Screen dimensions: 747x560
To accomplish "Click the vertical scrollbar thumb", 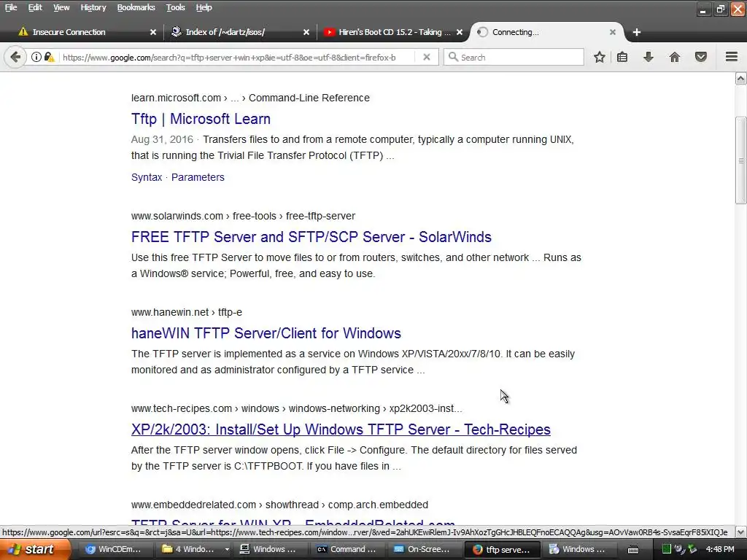I will (x=741, y=160).
